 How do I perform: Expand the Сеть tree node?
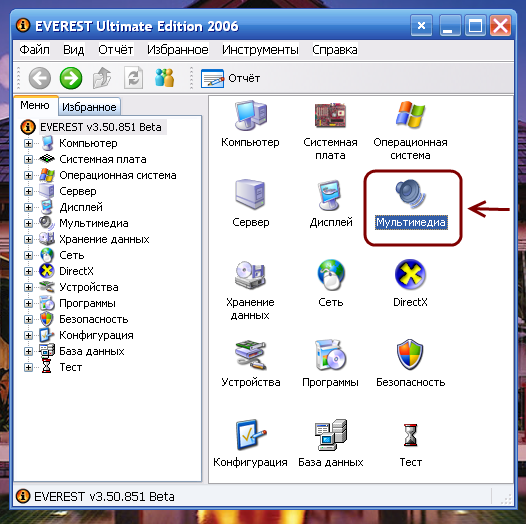tap(29, 255)
